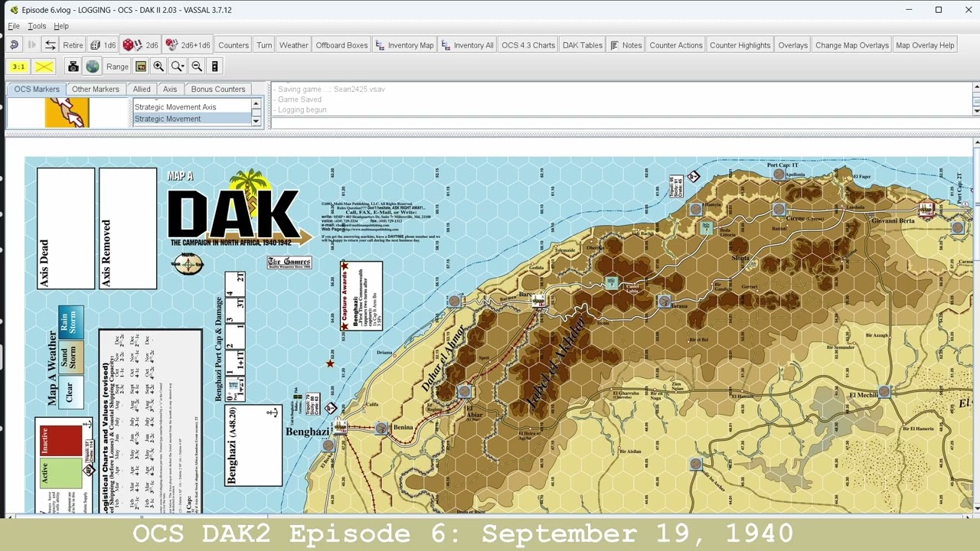Switch to the Bonus Counters tab

218,90
